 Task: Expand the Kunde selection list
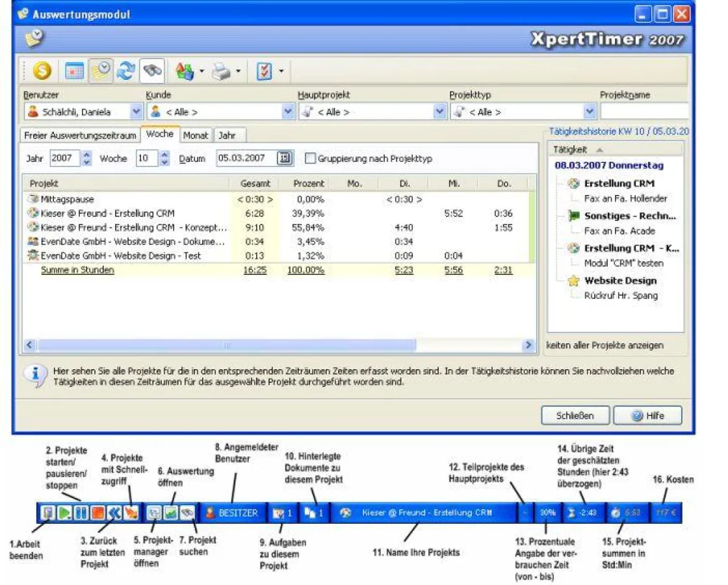288,111
